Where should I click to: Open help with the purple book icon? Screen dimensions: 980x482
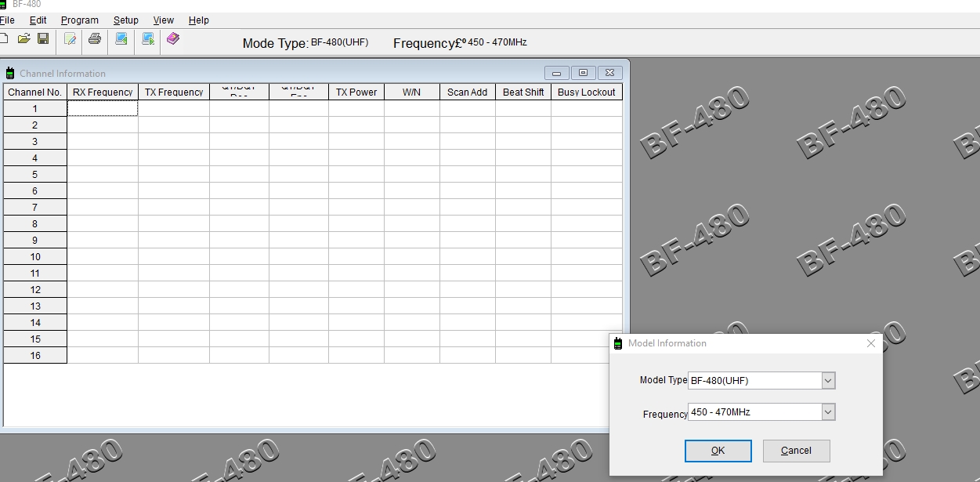(173, 38)
